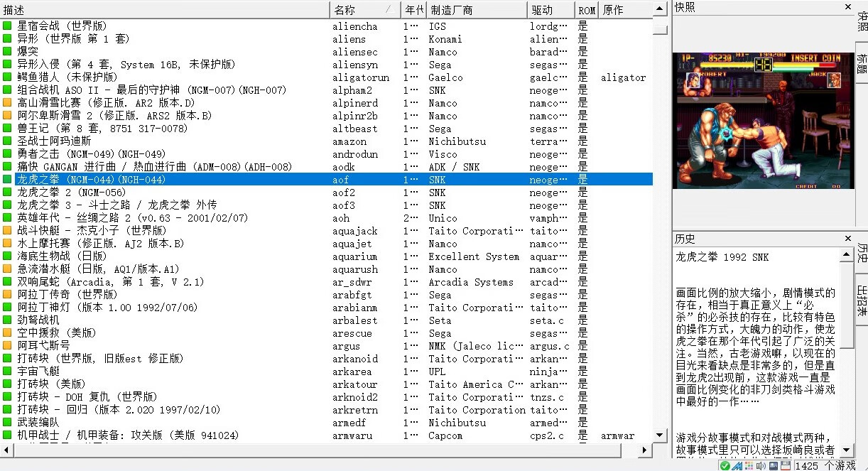The height and width of the screenshot is (471, 868).
Task: Click the speaker sound status icon
Action: 761,466
